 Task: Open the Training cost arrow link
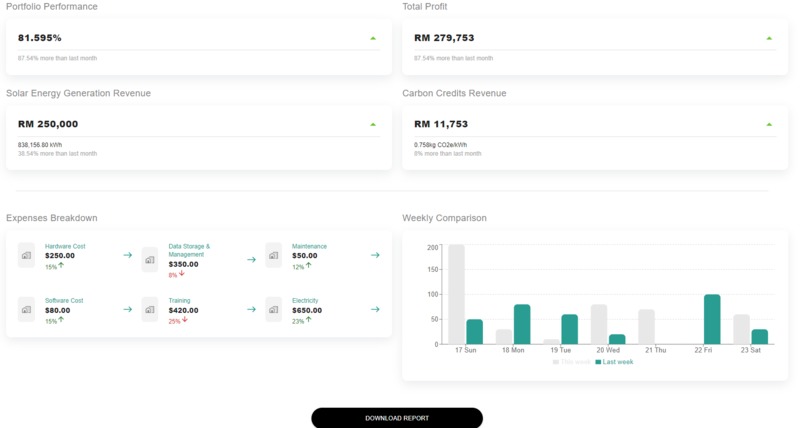coord(251,309)
